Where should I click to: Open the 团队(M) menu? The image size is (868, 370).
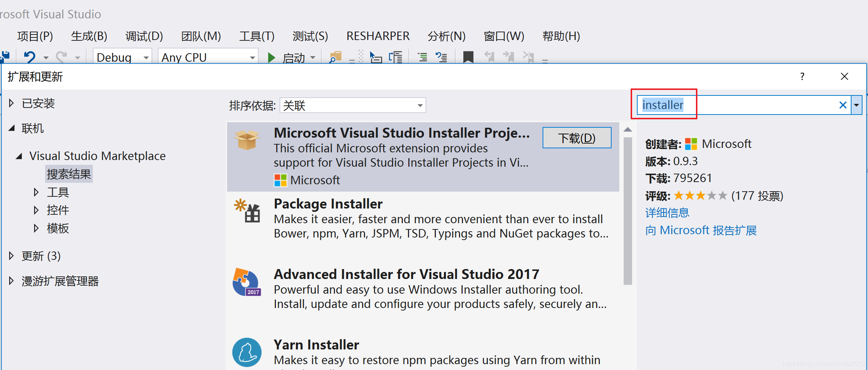click(x=201, y=36)
